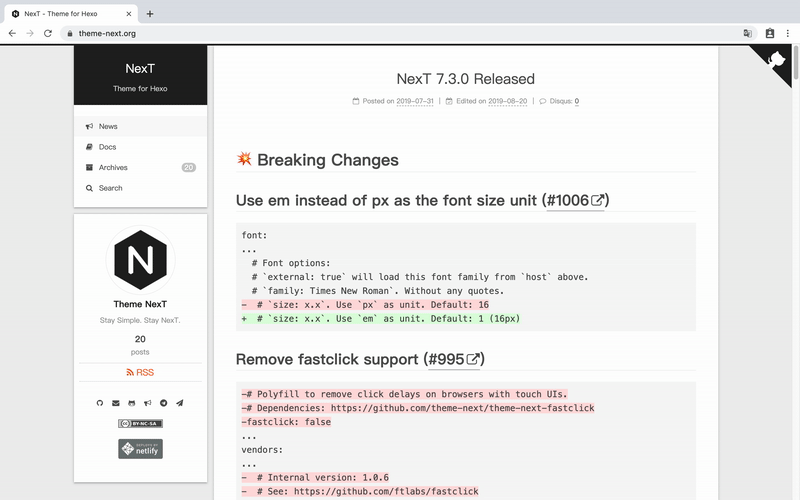Open Docs from the sidebar menu
Screen dimensions: 800x500
click(107, 147)
